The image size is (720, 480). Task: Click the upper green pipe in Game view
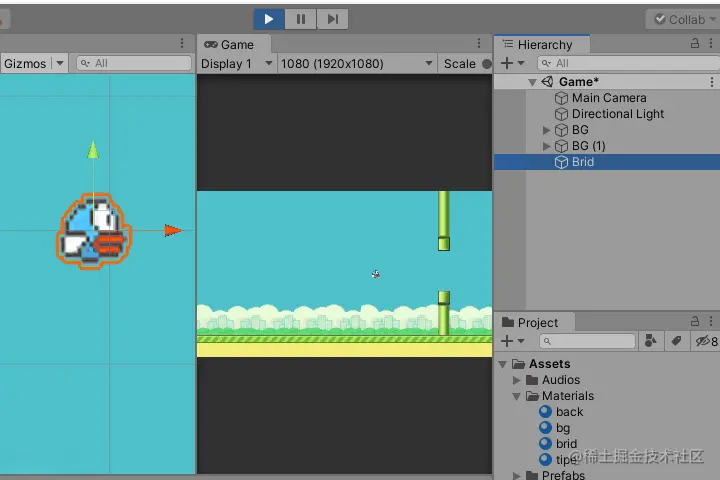point(444,221)
